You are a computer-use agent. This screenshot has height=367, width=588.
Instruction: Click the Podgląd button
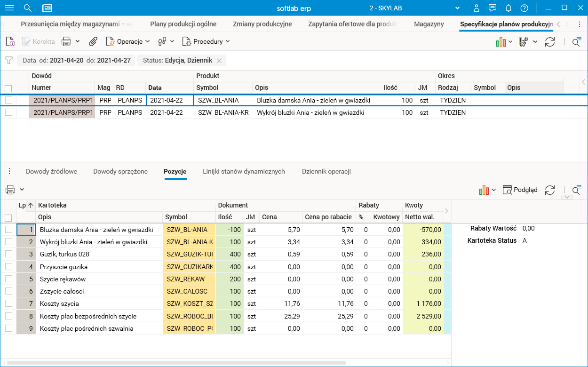(520, 190)
